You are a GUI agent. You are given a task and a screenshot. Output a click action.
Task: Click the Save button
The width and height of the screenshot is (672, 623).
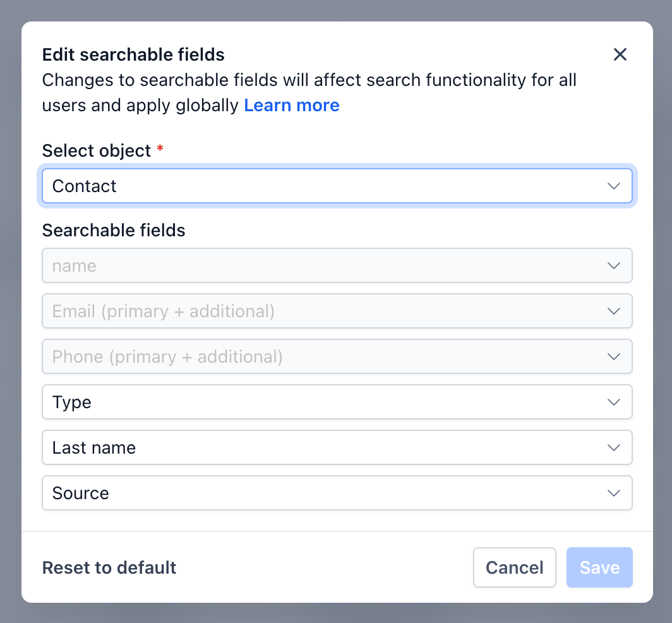point(599,567)
